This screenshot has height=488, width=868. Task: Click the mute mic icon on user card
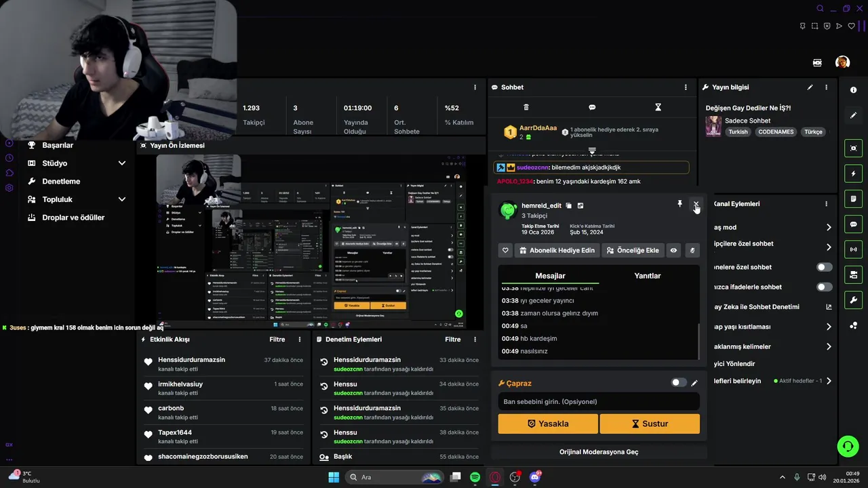tap(692, 250)
